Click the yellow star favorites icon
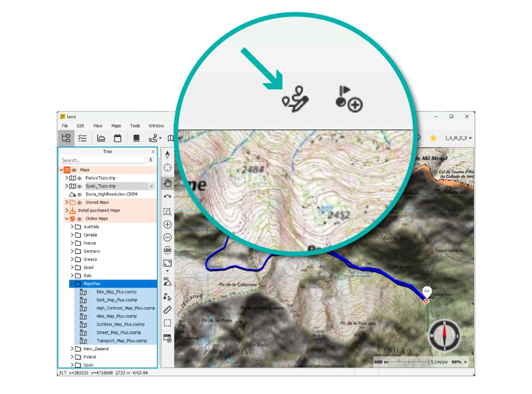 tap(433, 138)
